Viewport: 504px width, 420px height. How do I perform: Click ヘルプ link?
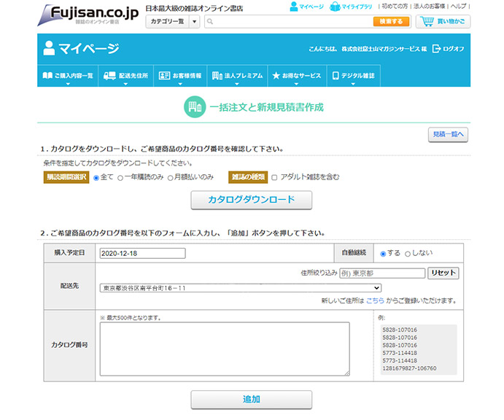(458, 7)
